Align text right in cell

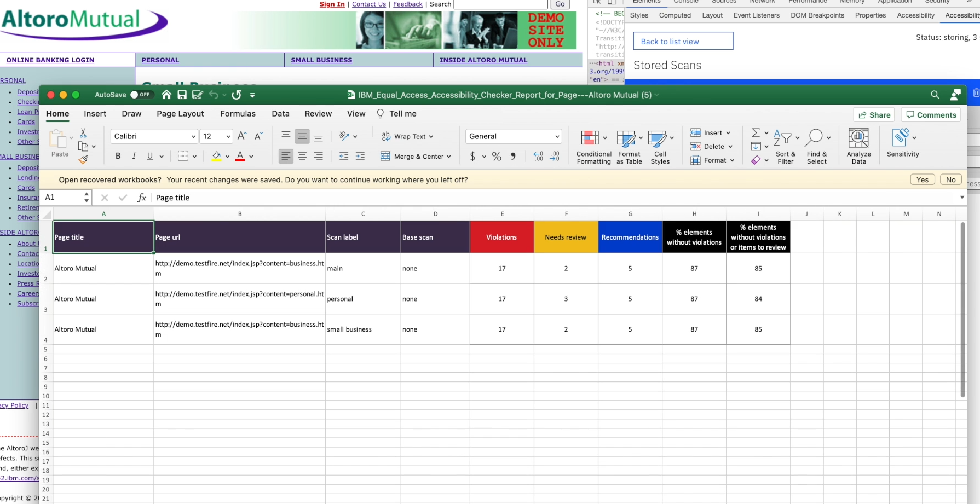click(319, 157)
